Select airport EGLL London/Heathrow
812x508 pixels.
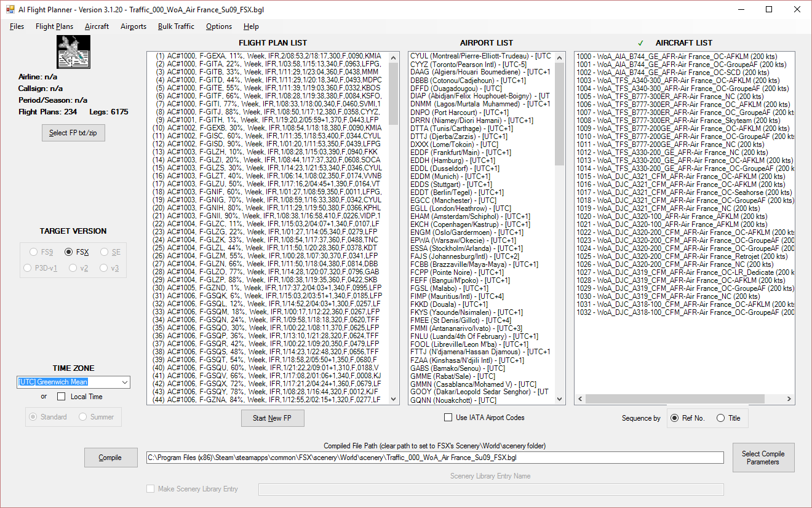pos(482,208)
